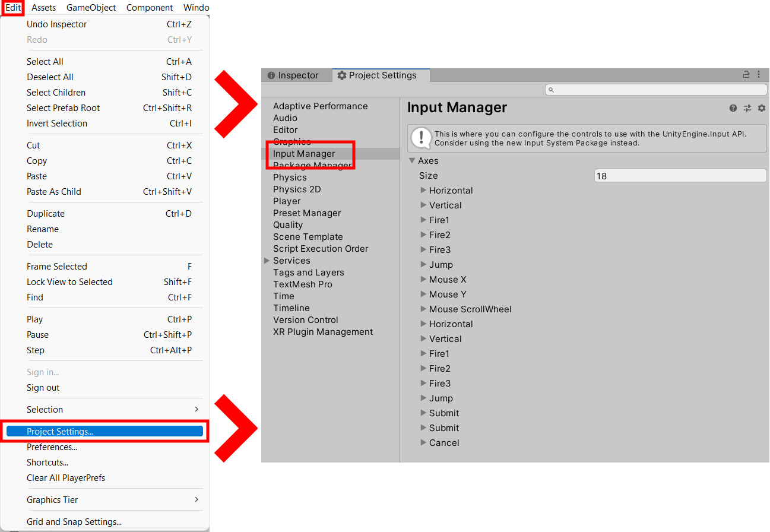This screenshot has width=770, height=532.
Task: Expand the Mouse Y axis
Action: [424, 294]
